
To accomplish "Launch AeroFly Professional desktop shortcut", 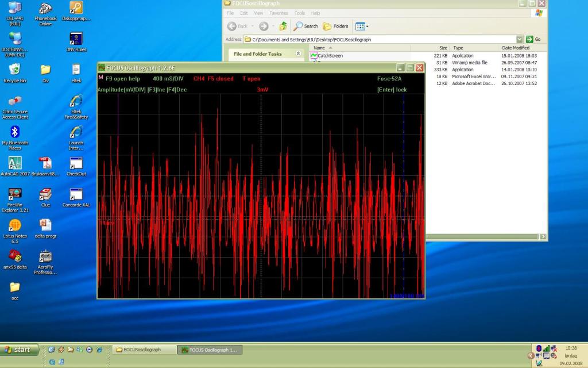I will click(45, 262).
